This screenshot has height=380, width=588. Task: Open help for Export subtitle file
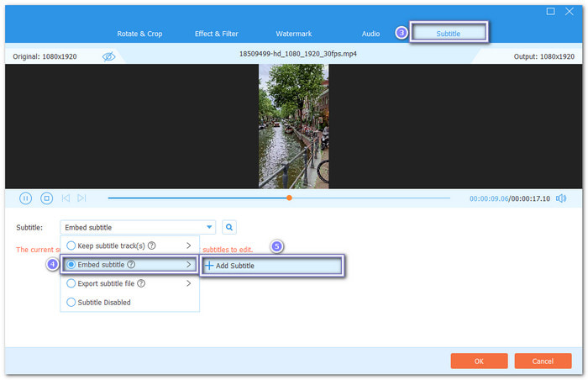(141, 283)
